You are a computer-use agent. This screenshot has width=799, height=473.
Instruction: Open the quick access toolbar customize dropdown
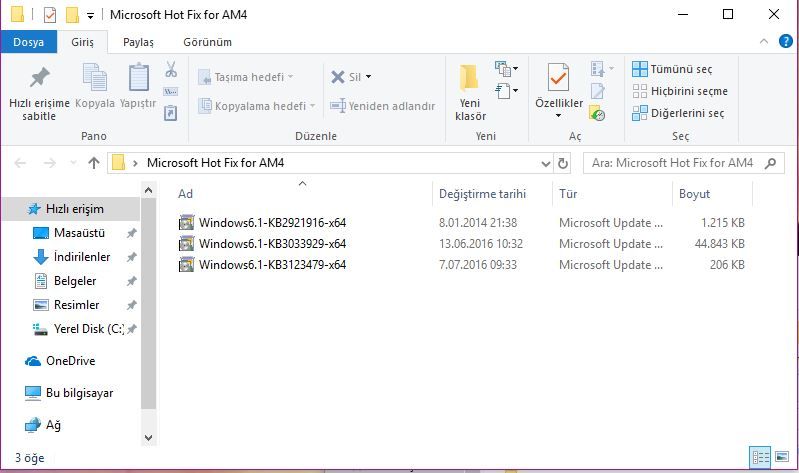click(90, 16)
